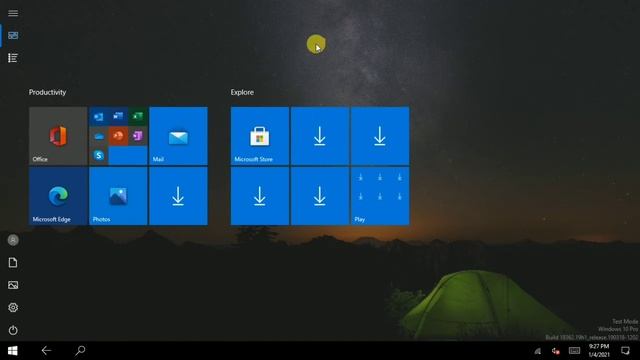Open the Play folder tile
This screenshot has width=640, height=360.
(x=380, y=196)
